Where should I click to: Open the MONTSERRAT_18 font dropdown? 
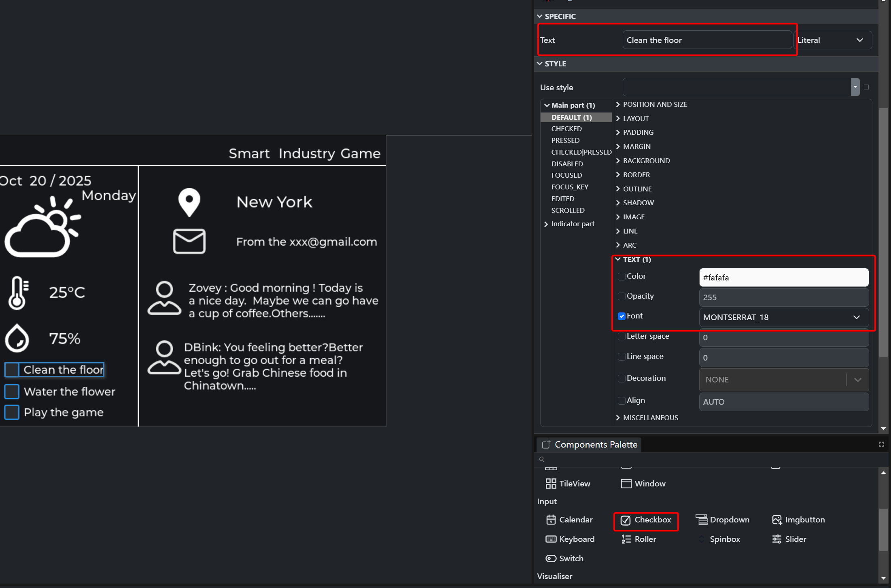pos(783,317)
